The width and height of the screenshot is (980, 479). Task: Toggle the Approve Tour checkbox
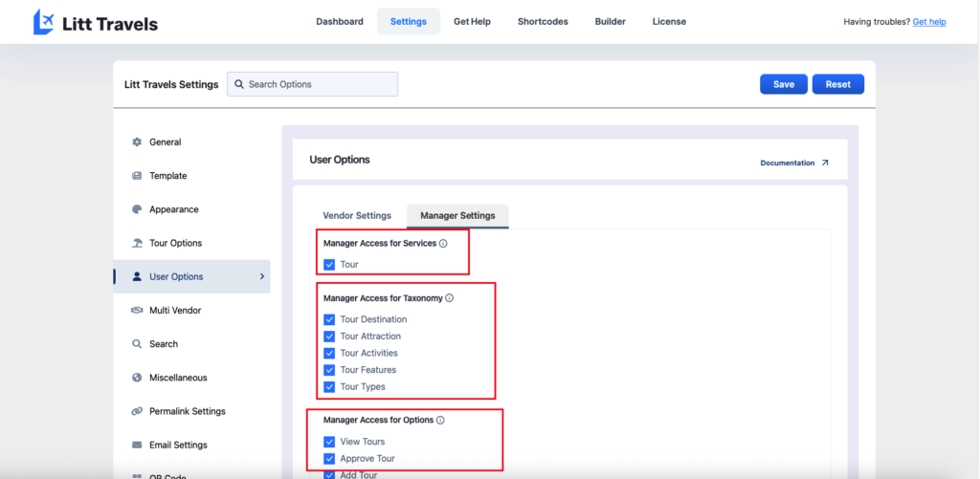329,459
